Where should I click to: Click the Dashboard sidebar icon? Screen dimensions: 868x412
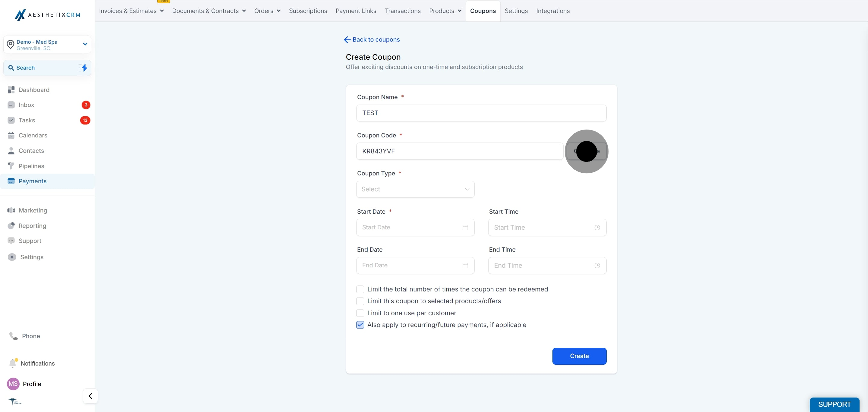[x=11, y=90]
